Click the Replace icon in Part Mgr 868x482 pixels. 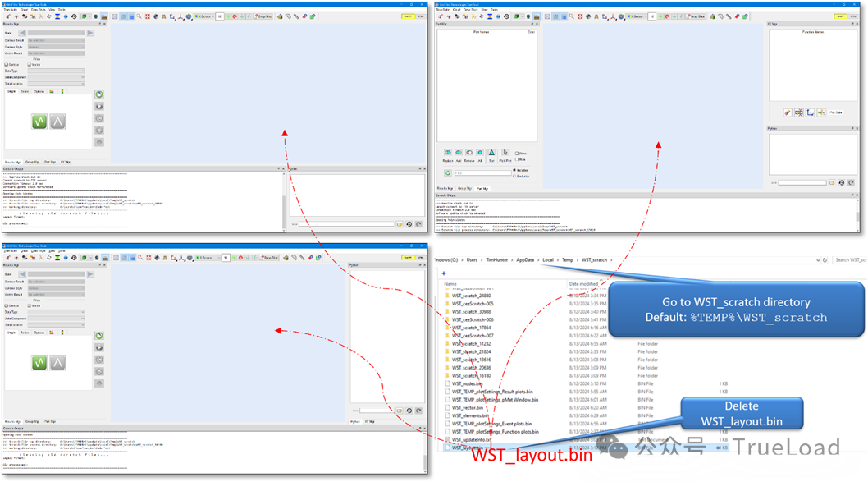(448, 153)
